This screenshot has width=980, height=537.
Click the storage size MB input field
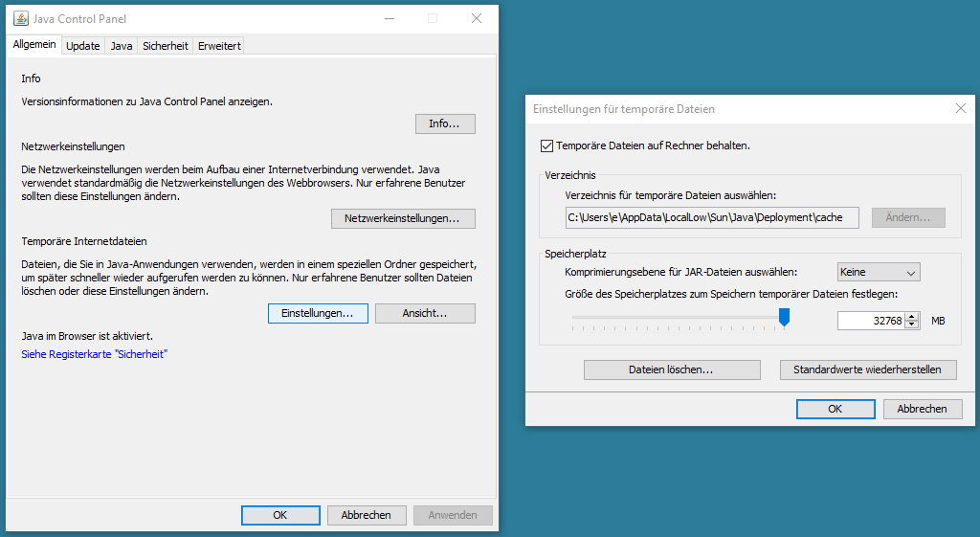(x=870, y=321)
